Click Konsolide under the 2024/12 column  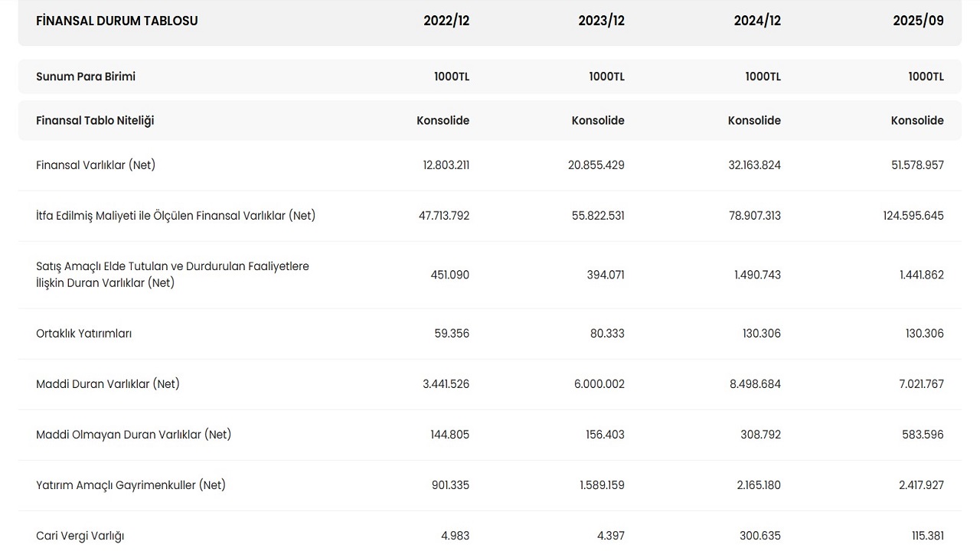(x=754, y=120)
